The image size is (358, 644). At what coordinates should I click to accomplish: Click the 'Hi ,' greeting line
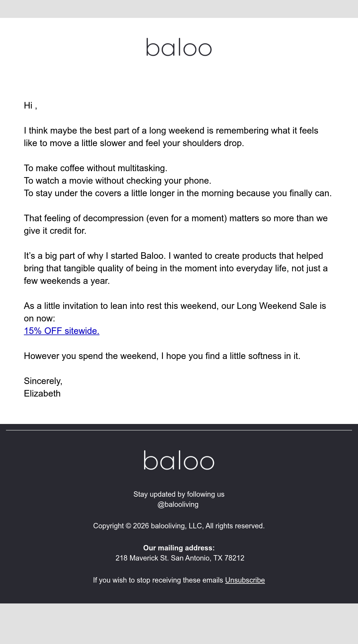[30, 106]
